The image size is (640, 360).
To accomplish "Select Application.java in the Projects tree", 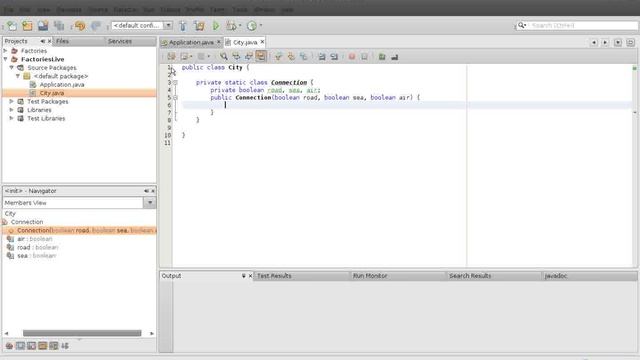I will pos(62,84).
